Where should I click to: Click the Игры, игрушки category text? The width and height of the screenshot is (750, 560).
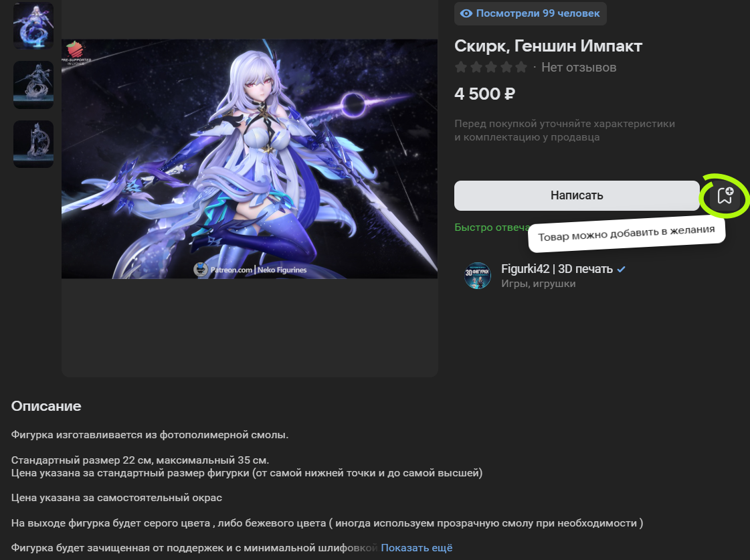(x=538, y=284)
